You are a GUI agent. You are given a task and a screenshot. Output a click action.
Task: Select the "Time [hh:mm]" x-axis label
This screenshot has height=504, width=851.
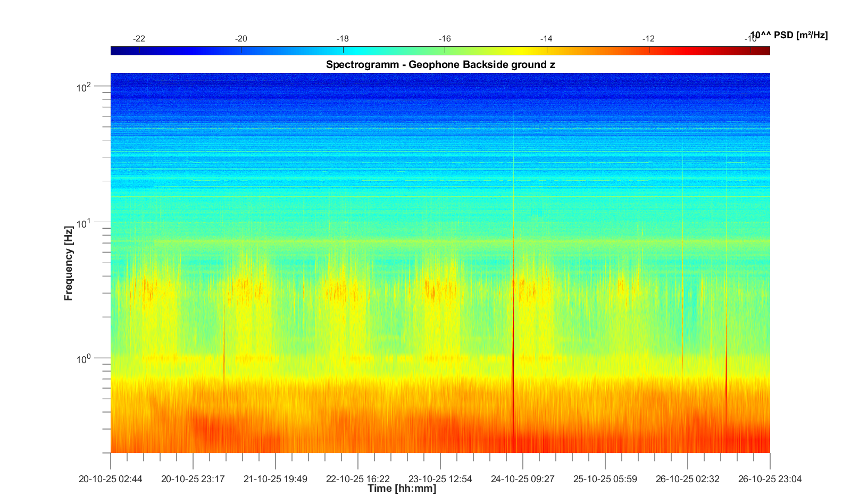tap(402, 489)
